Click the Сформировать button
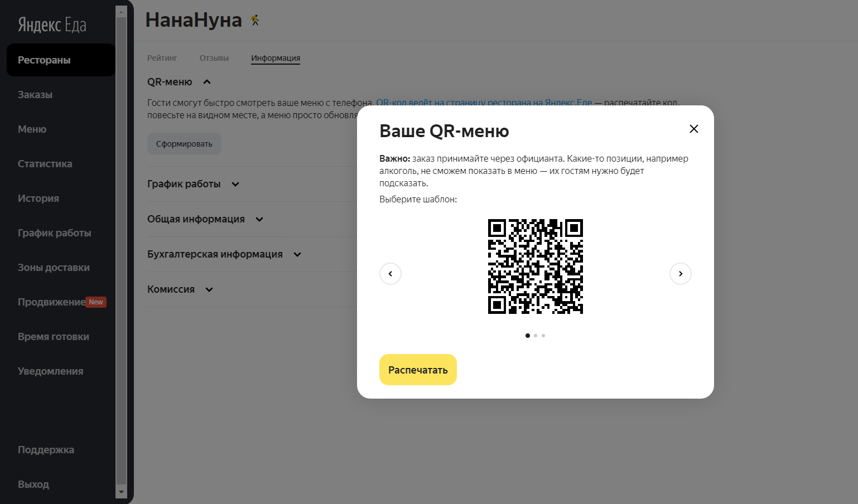The width and height of the screenshot is (858, 504). point(184,144)
